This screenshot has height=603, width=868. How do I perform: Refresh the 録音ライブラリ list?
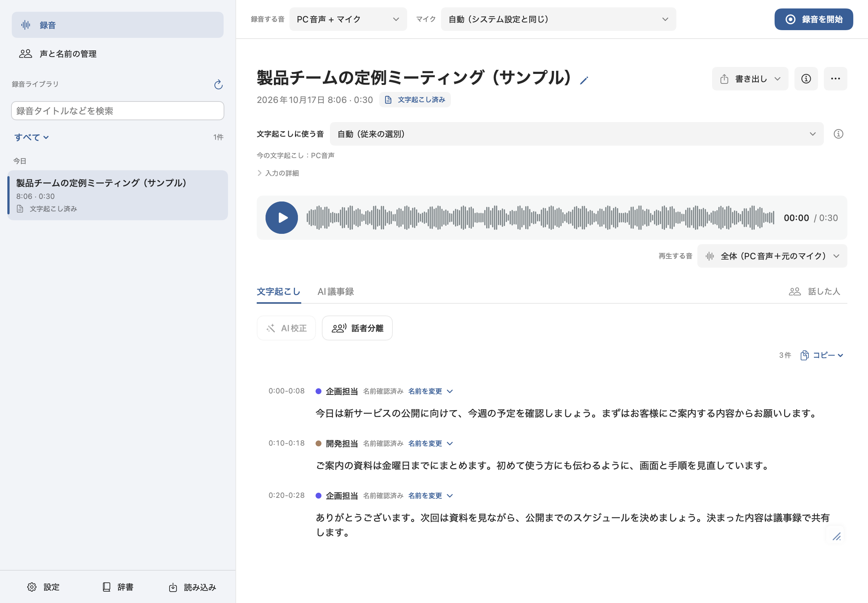218,84
